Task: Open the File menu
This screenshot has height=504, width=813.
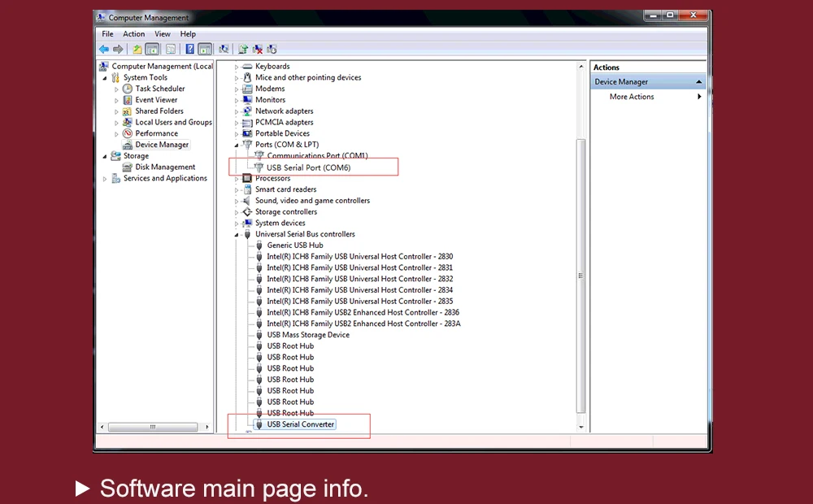Action: click(x=107, y=33)
